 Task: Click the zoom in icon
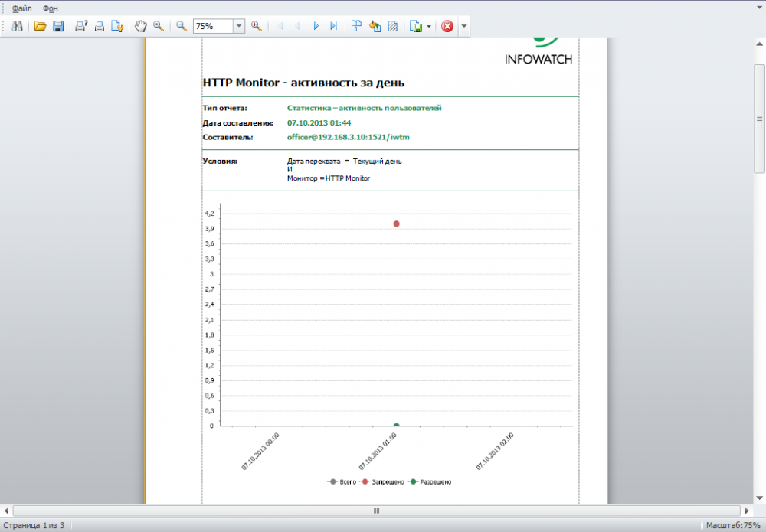[257, 26]
